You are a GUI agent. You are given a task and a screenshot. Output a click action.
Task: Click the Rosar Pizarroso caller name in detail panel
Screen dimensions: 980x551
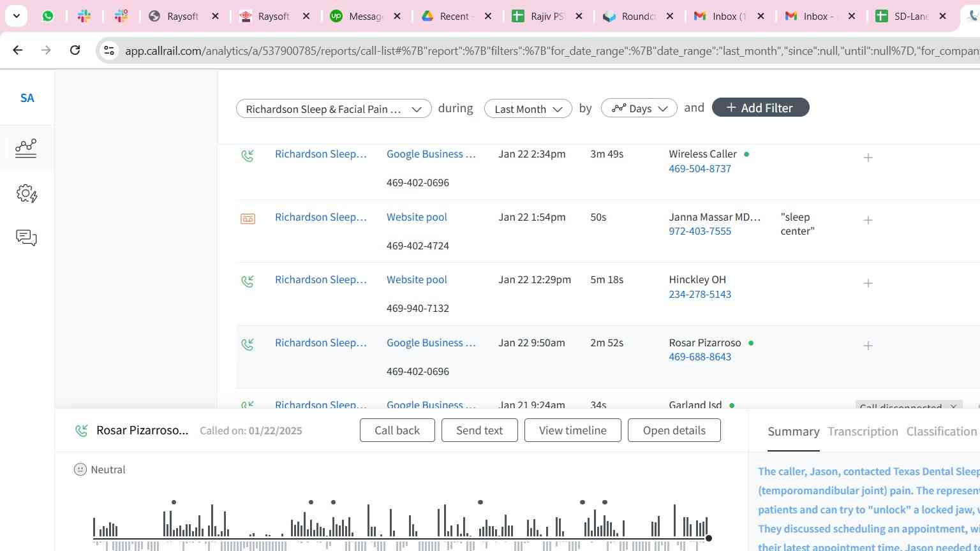click(142, 430)
